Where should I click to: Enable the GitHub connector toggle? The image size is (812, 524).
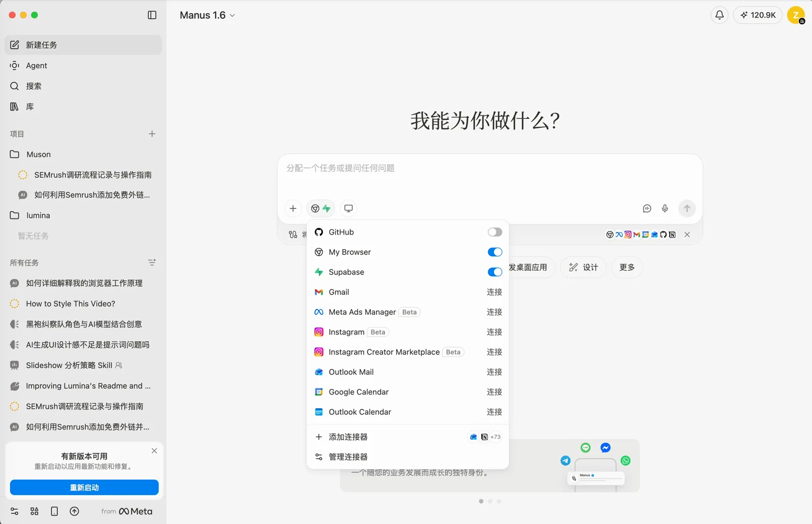(495, 232)
